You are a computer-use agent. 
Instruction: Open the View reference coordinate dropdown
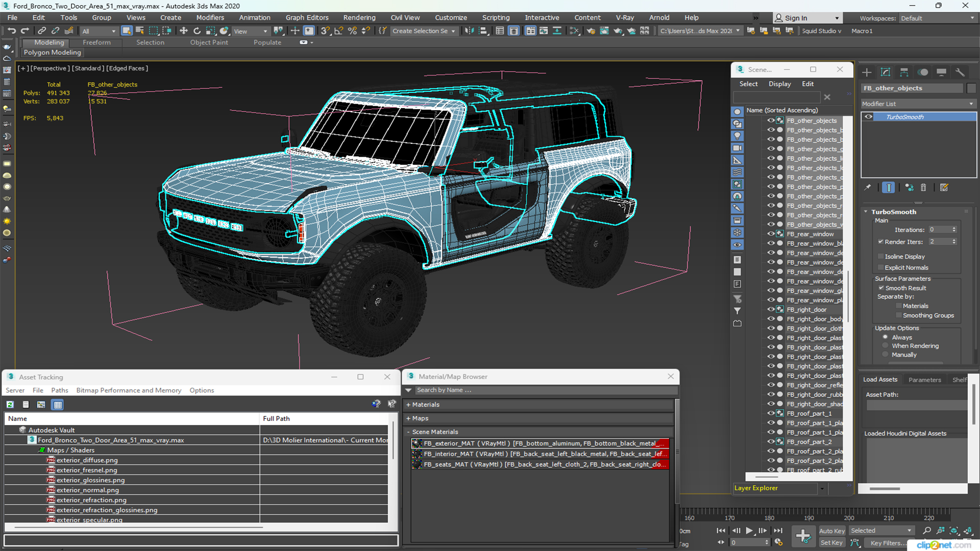point(250,31)
